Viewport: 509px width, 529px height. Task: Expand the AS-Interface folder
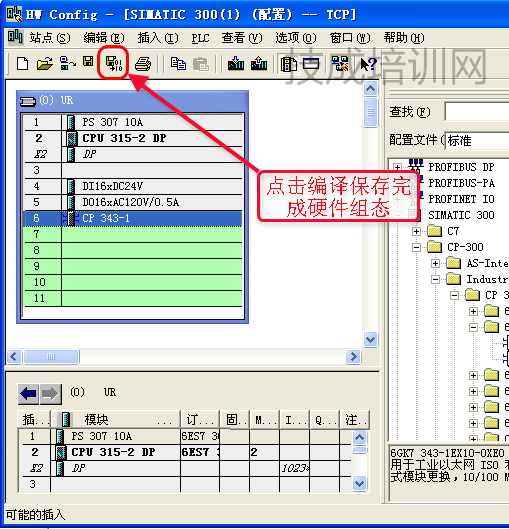tap(435, 263)
